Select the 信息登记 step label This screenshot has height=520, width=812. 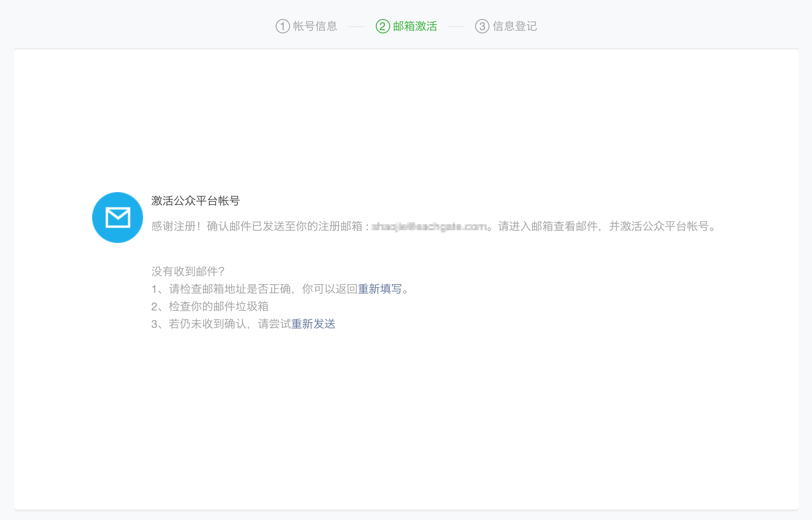click(515, 26)
